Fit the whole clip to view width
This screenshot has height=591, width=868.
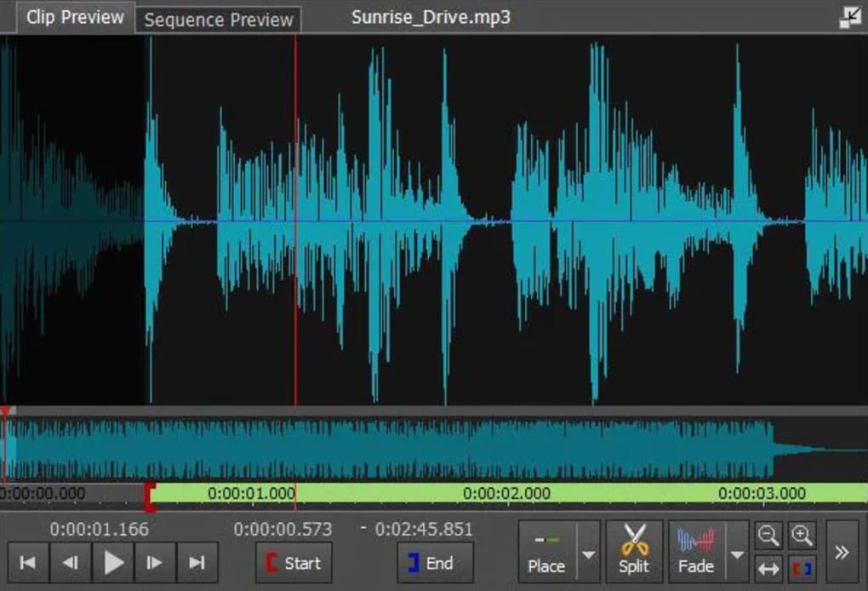(x=768, y=567)
